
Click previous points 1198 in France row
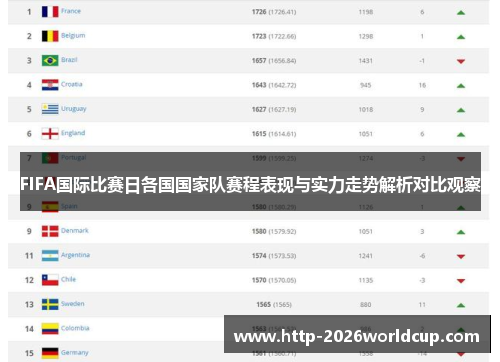point(366,12)
